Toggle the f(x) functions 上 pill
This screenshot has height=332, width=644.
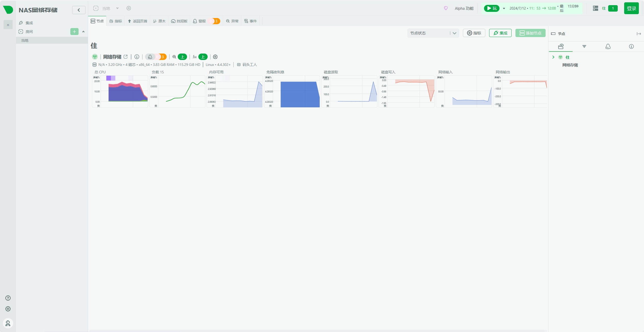pos(203,57)
